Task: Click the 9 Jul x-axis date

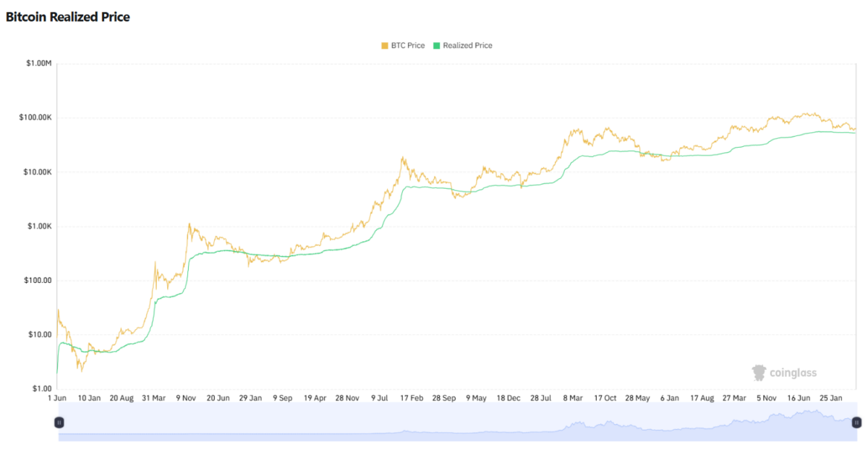Action: point(378,398)
